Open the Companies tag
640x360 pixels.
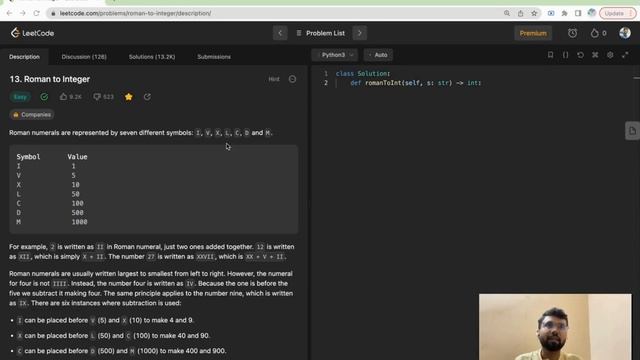point(32,115)
